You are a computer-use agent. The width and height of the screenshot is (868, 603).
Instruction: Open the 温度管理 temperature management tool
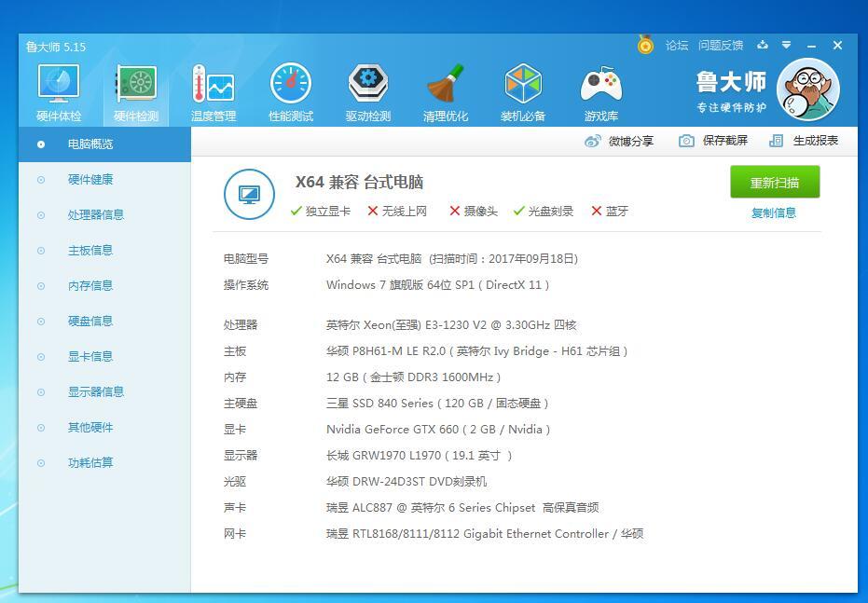(214, 90)
